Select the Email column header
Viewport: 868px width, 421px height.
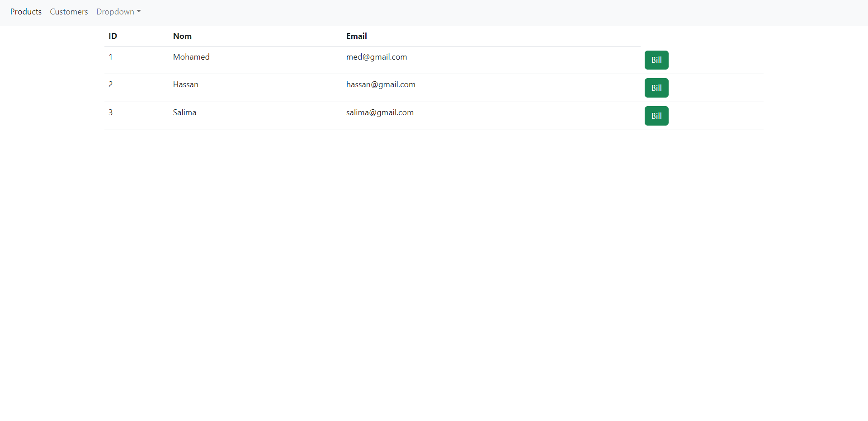point(357,36)
